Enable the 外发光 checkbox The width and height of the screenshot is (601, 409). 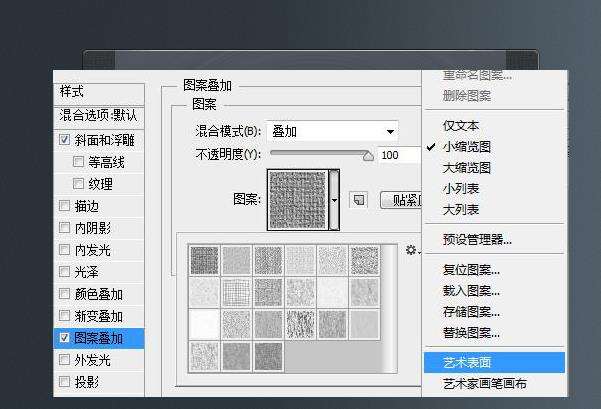(65, 360)
